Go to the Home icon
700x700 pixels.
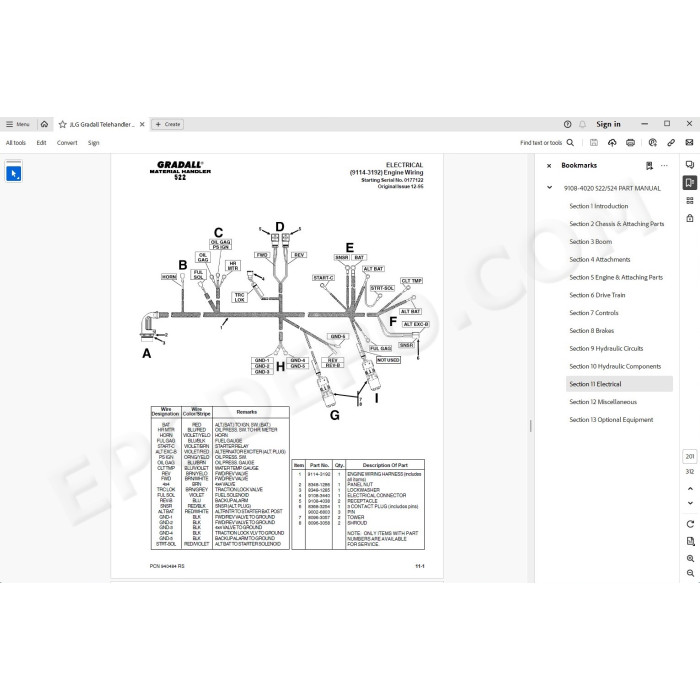[x=44, y=124]
